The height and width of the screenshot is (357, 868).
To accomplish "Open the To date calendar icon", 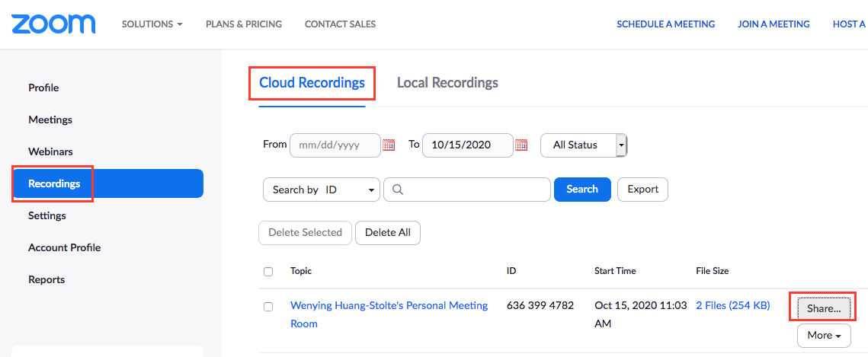I will coord(521,145).
